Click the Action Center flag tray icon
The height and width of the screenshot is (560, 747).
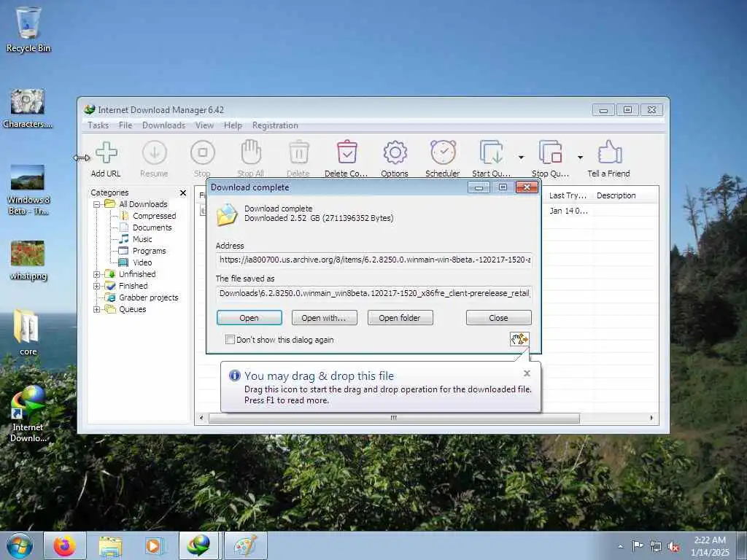coord(638,545)
